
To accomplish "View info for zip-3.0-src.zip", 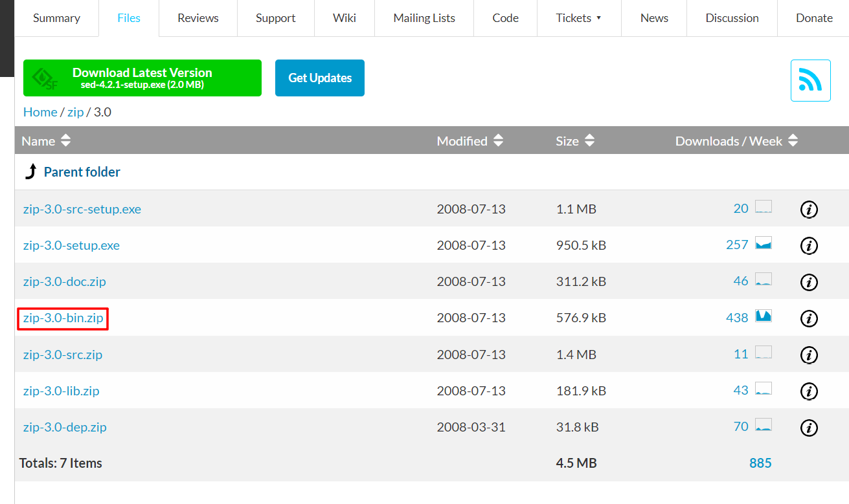I will [x=808, y=355].
